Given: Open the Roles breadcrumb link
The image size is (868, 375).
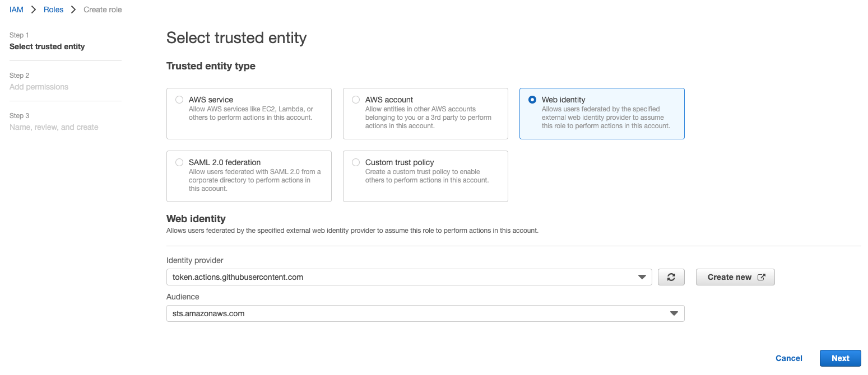Looking at the screenshot, I should (x=54, y=10).
